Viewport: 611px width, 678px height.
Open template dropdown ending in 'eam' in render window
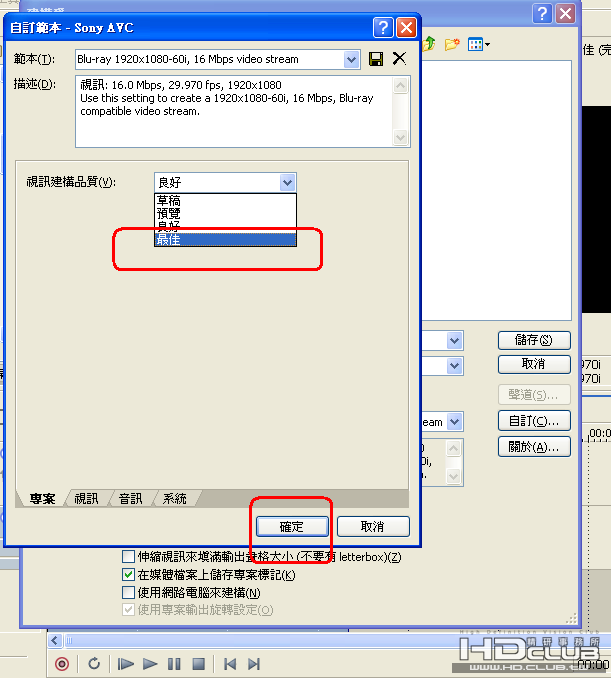point(454,421)
